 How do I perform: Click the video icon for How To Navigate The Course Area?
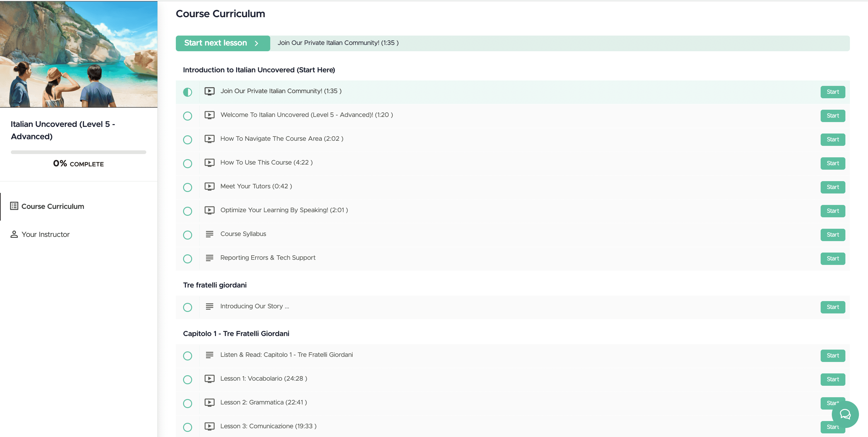click(x=209, y=139)
